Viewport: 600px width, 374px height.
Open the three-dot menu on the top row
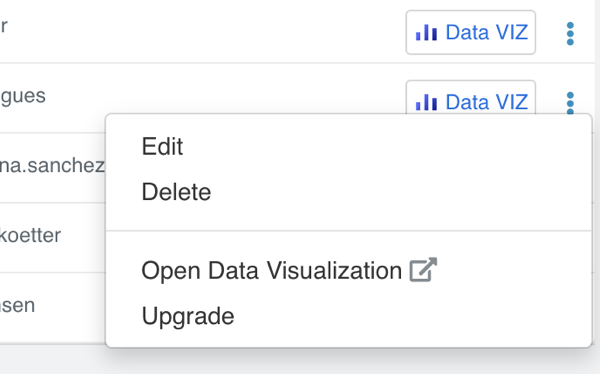pos(570,34)
